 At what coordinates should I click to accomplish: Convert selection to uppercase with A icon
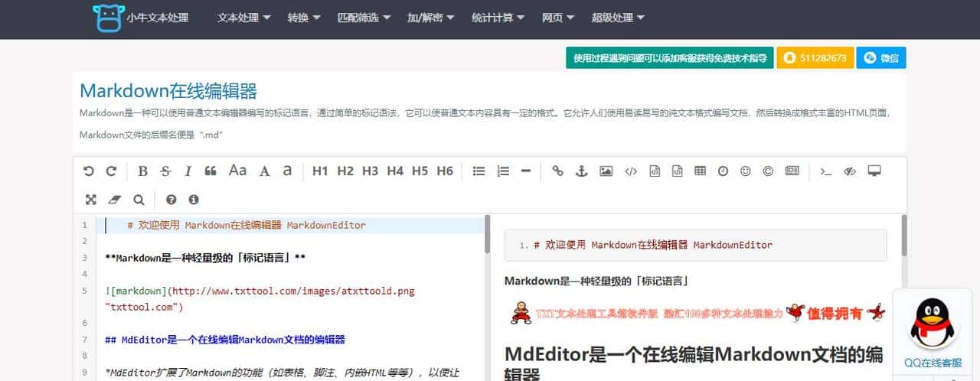(x=265, y=171)
